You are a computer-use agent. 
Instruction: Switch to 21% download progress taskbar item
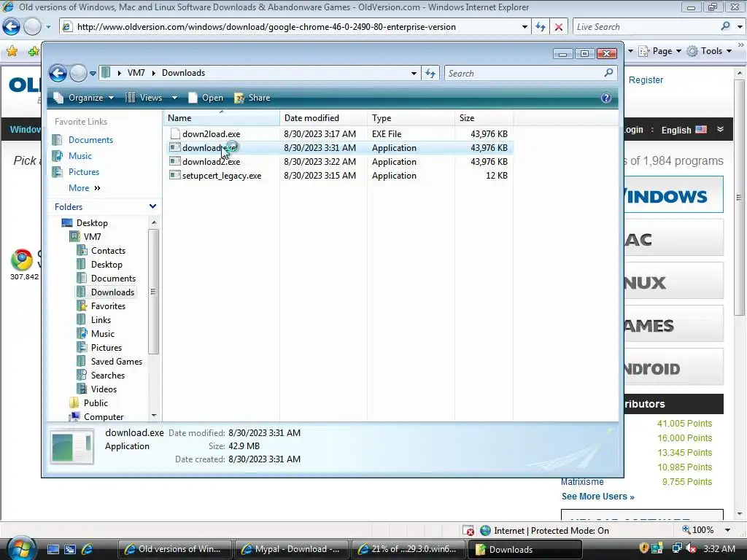click(409, 549)
